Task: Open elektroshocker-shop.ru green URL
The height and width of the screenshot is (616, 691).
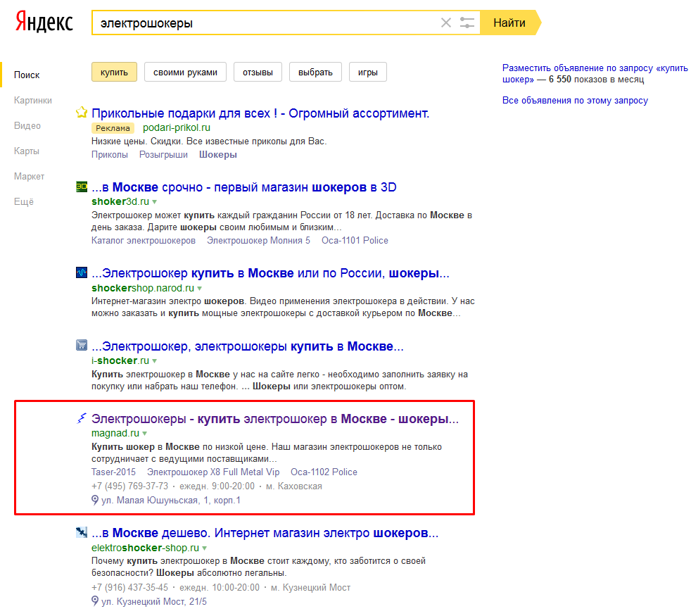Action: (146, 548)
